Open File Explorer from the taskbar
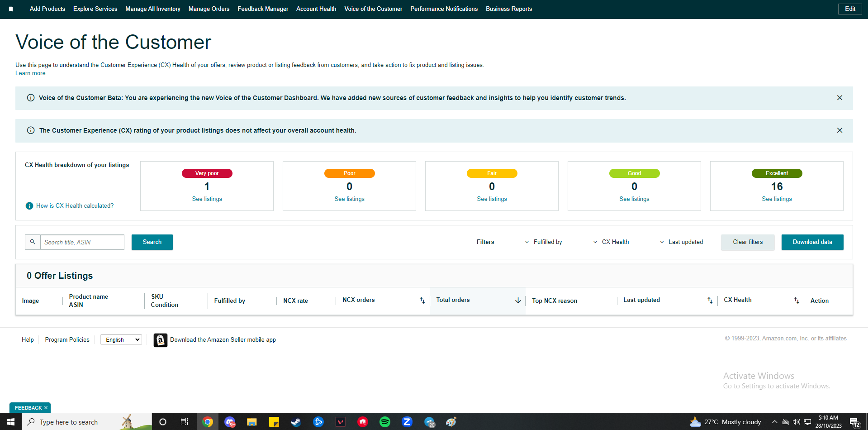This screenshot has height=430, width=868. [x=252, y=422]
